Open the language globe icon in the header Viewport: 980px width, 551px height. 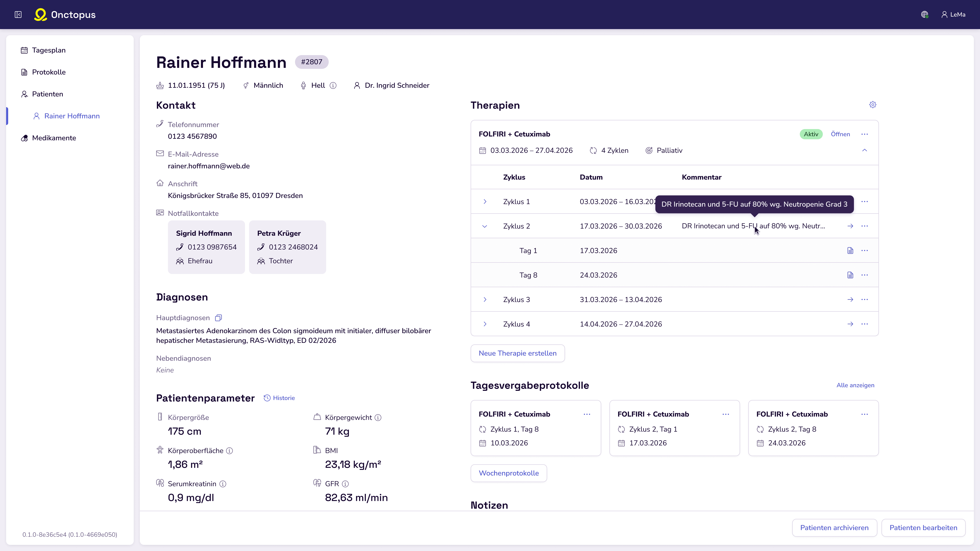925,14
